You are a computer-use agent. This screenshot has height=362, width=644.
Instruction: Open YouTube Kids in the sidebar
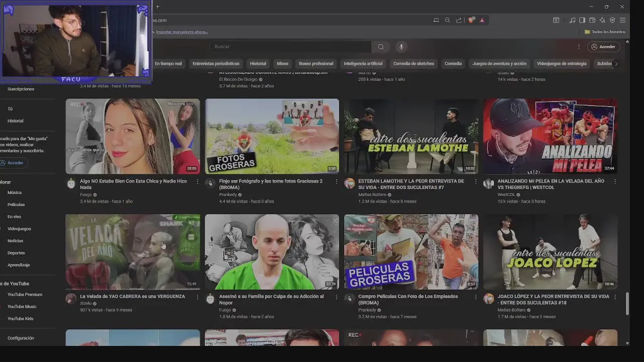[20, 319]
